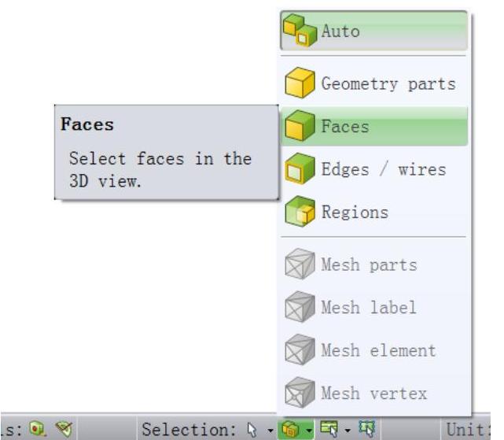The width and height of the screenshot is (504, 440).
Task: Expand the selection-type dropdown arrow
Action: point(308,431)
